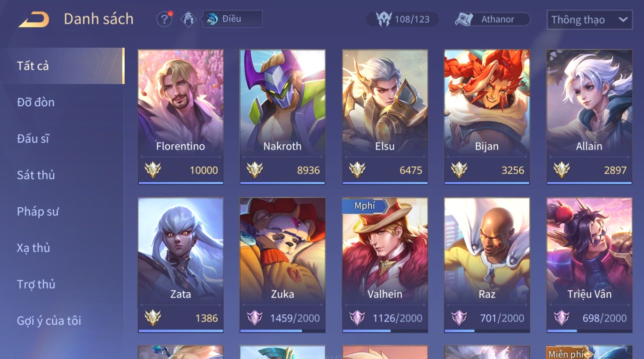Open the Triệu Vân hero card
This screenshot has height=359, width=644.
[x=589, y=265]
